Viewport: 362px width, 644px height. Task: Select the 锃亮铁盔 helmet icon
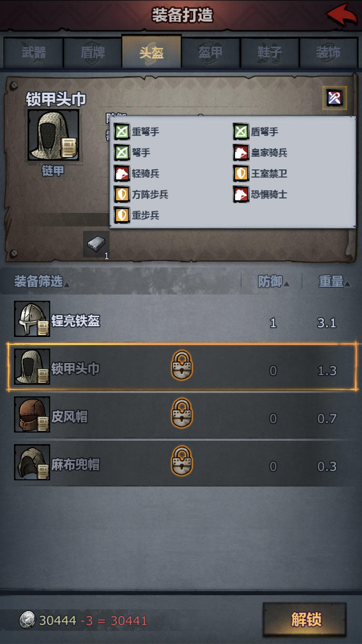32,319
